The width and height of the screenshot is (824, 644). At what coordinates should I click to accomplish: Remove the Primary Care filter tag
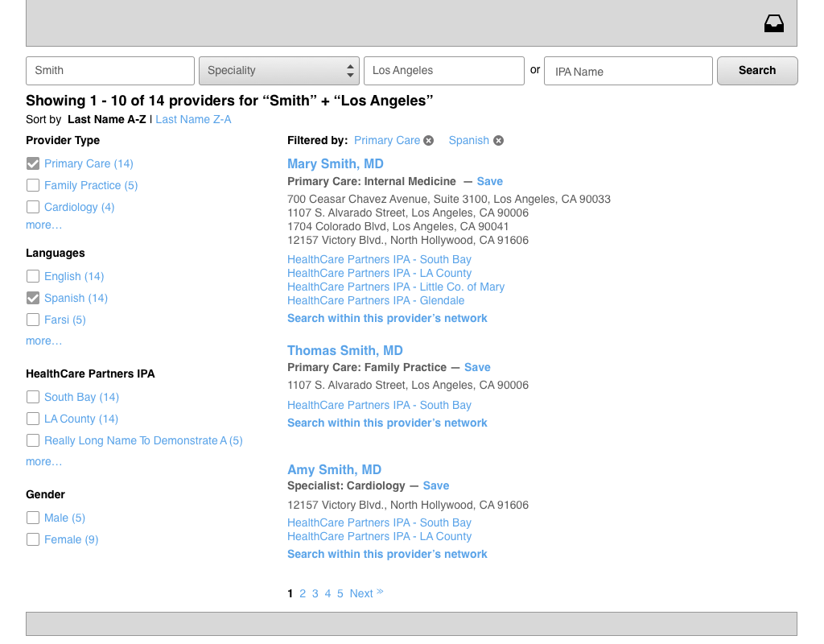click(429, 141)
